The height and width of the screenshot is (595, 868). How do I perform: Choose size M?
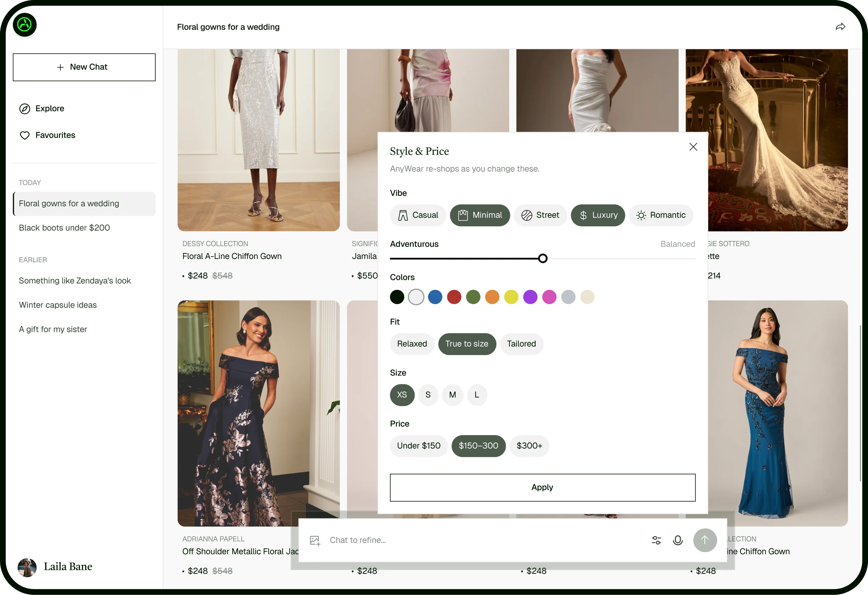coord(453,395)
